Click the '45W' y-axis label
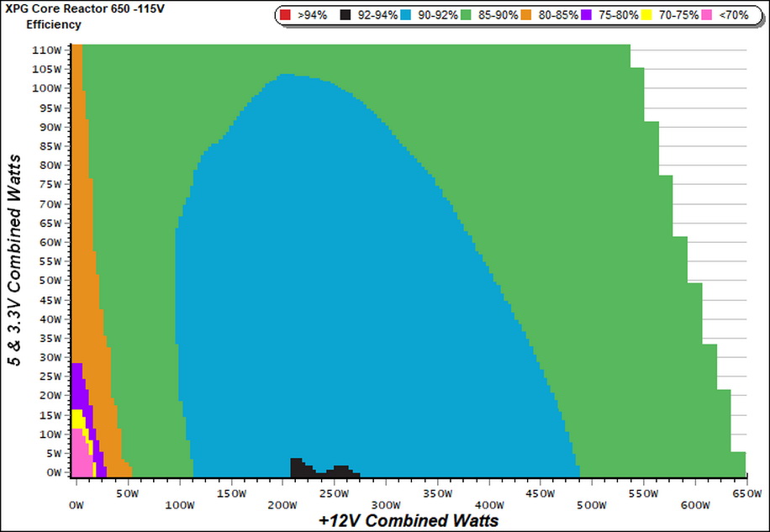The height and width of the screenshot is (532, 770). coord(50,300)
